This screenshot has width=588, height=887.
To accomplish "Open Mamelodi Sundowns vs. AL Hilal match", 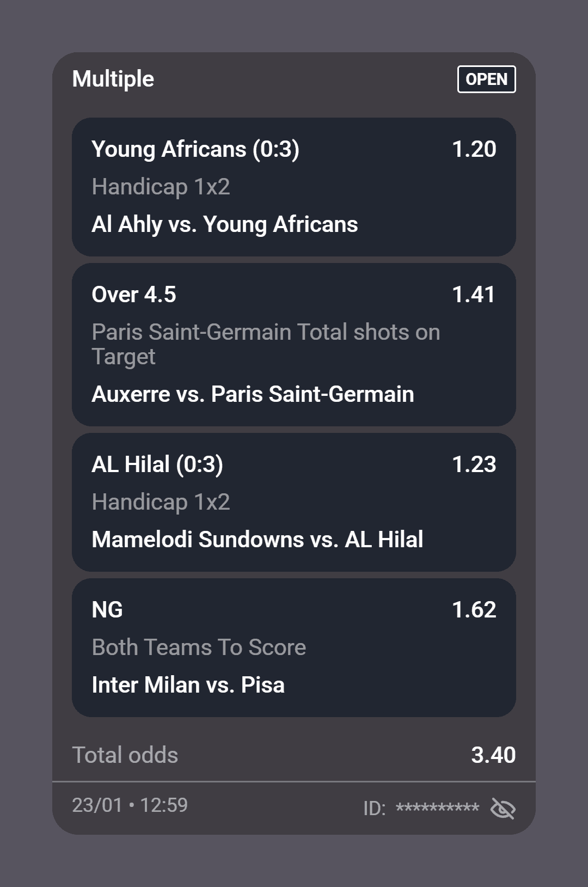I will pyautogui.click(x=258, y=540).
